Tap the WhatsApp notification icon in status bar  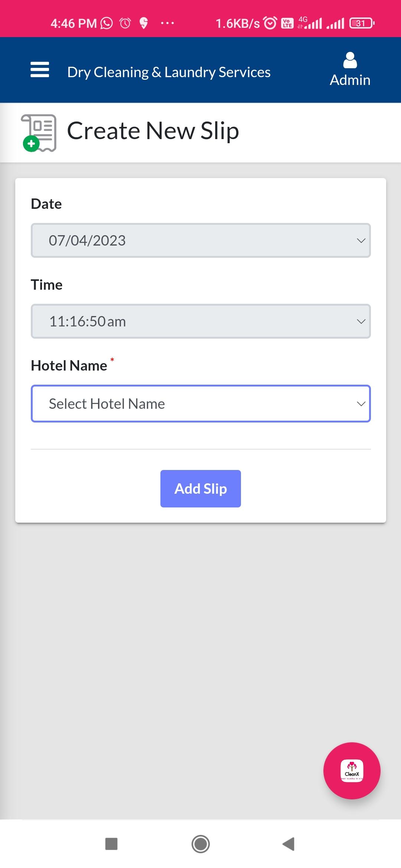point(107,23)
